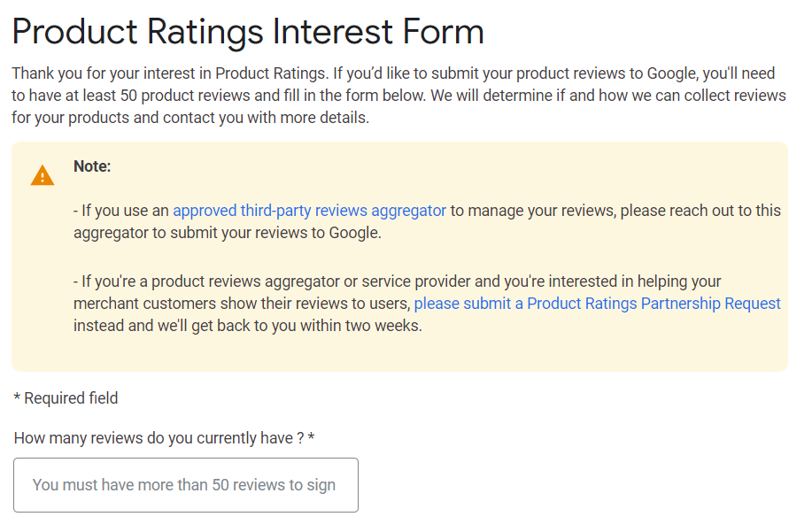Click empty space below the warning icon in the note box
812x532 pixels.
click(43, 283)
